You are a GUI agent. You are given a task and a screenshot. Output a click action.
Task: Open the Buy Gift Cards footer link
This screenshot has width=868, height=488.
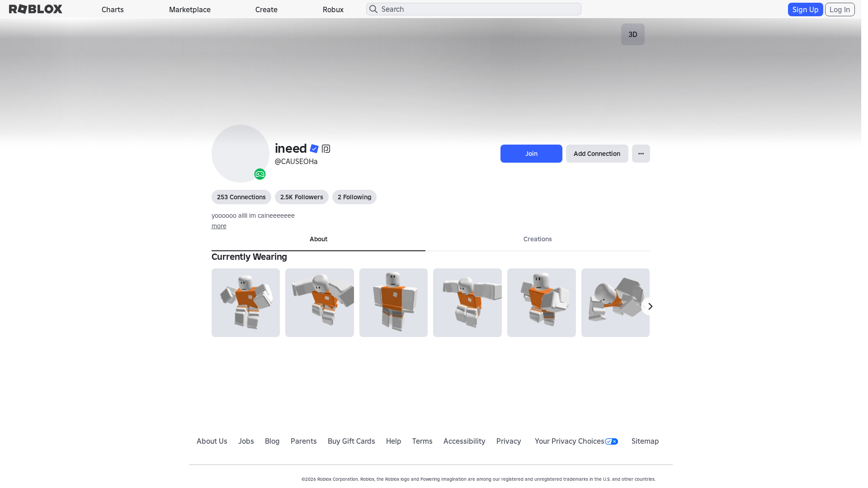pyautogui.click(x=351, y=441)
